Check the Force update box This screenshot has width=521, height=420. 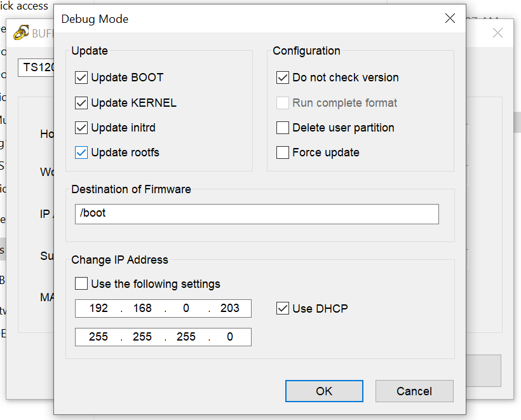tap(283, 152)
